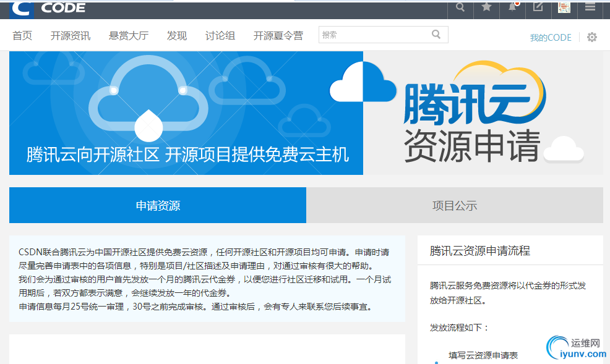
Task: Select the 申请资源 tab
Action: [158, 205]
